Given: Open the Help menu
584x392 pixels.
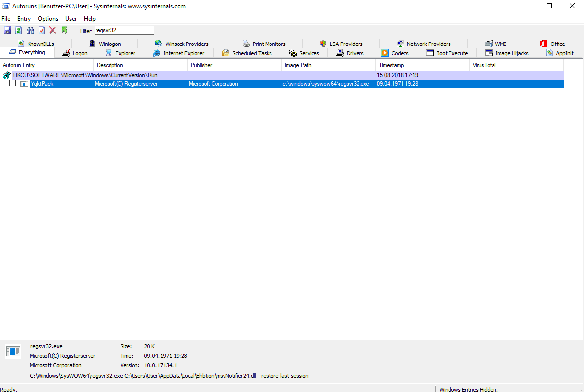Looking at the screenshot, I should tap(90, 19).
